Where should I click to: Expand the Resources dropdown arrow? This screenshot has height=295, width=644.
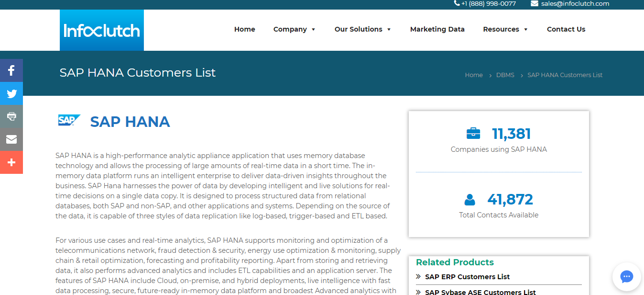coord(525,30)
